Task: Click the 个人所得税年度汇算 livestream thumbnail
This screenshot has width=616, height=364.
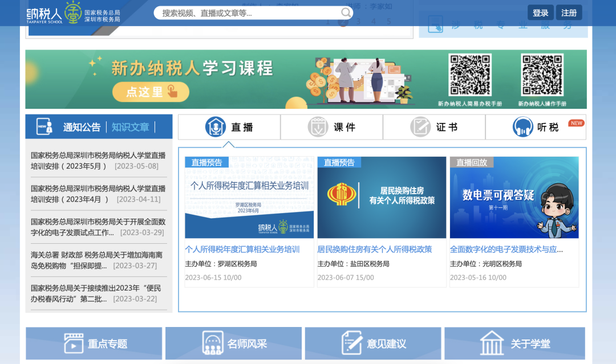Action: (x=249, y=197)
